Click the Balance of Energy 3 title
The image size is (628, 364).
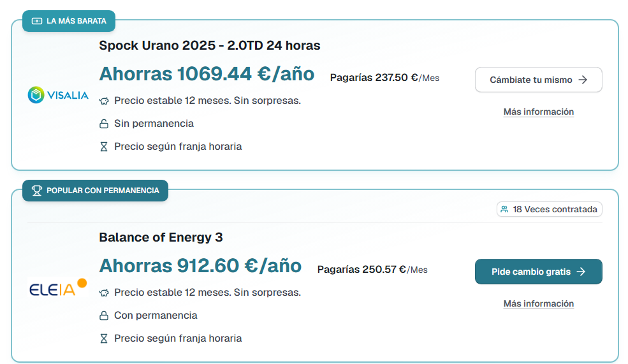click(x=161, y=238)
